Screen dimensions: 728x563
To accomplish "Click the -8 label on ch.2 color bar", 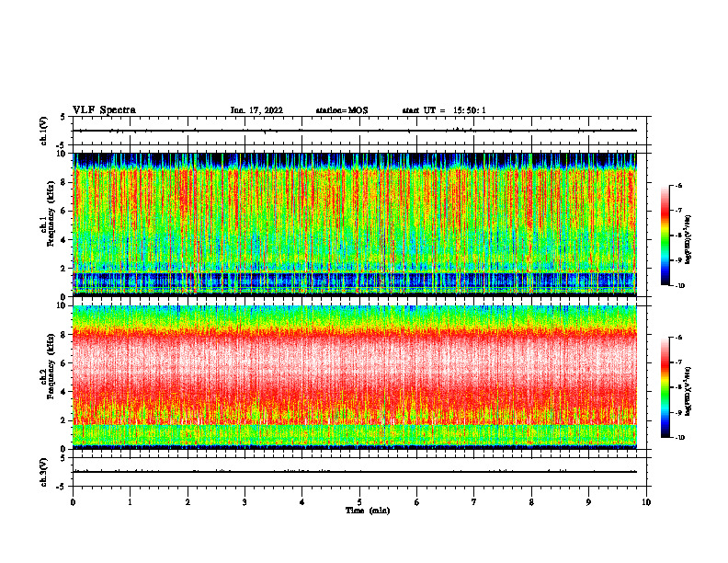I will (x=679, y=387).
